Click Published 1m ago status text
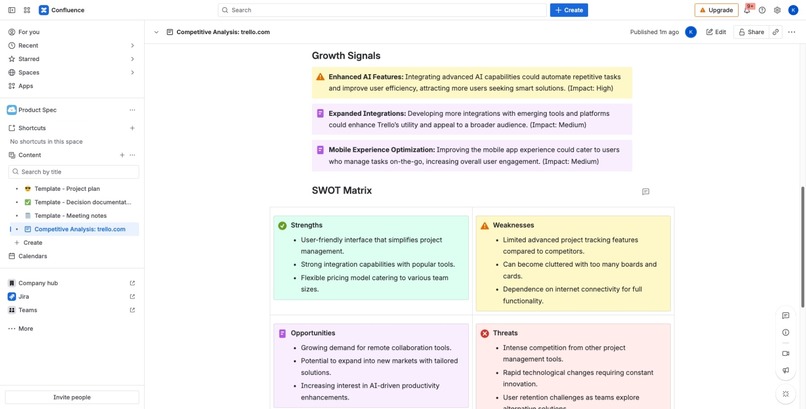Viewport: 806px width, 409px height. 654,32
